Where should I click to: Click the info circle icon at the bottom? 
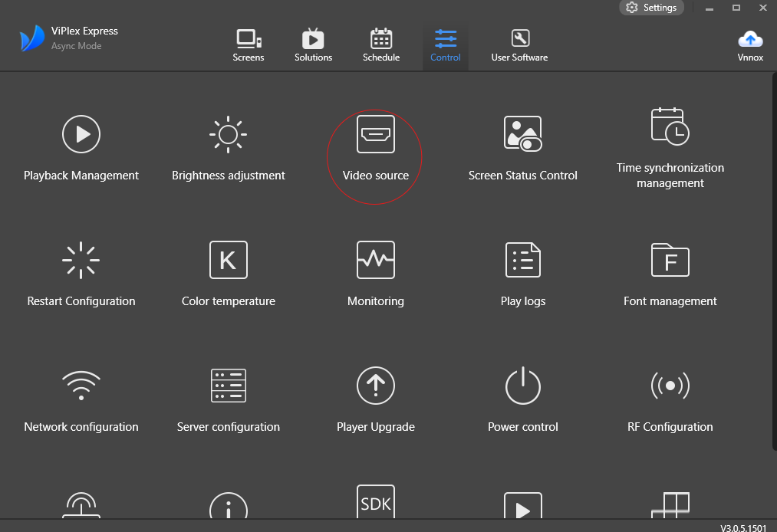[228, 505]
